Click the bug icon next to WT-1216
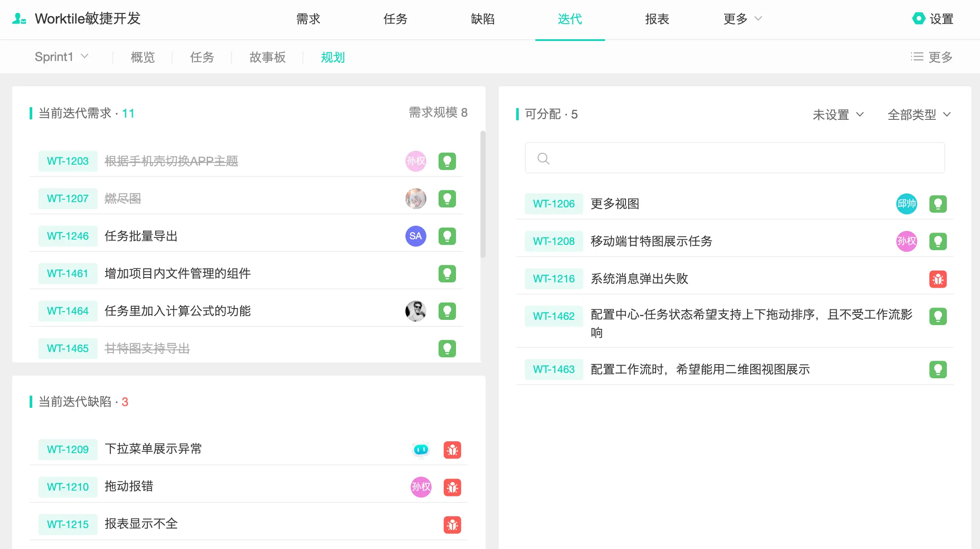 tap(938, 278)
